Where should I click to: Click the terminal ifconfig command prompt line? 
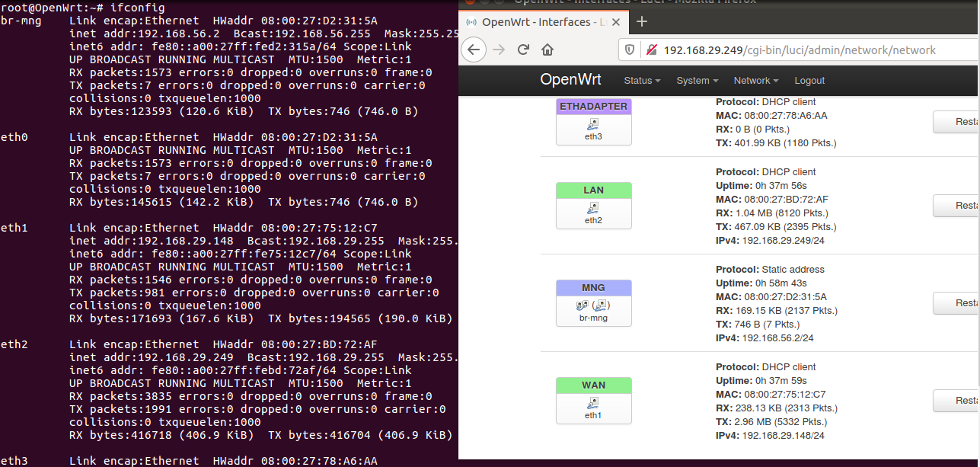point(82,8)
